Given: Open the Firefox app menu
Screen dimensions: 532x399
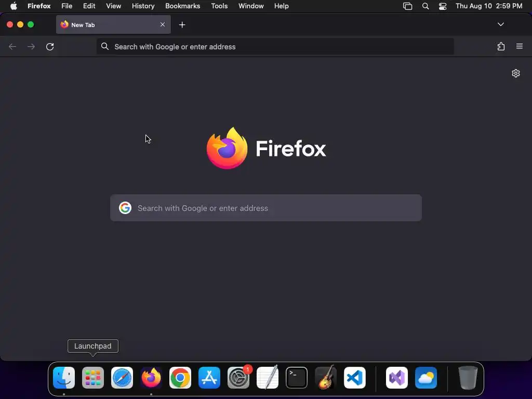Looking at the screenshot, I should click(x=39, y=6).
